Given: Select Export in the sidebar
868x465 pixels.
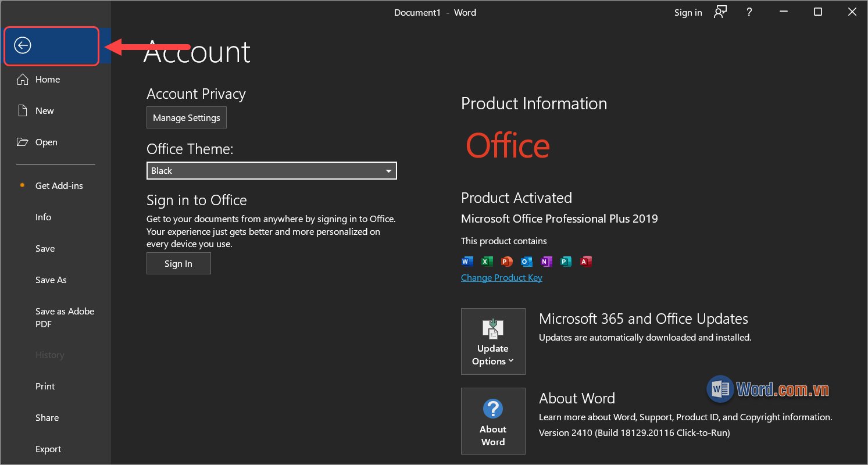Looking at the screenshot, I should pos(48,449).
